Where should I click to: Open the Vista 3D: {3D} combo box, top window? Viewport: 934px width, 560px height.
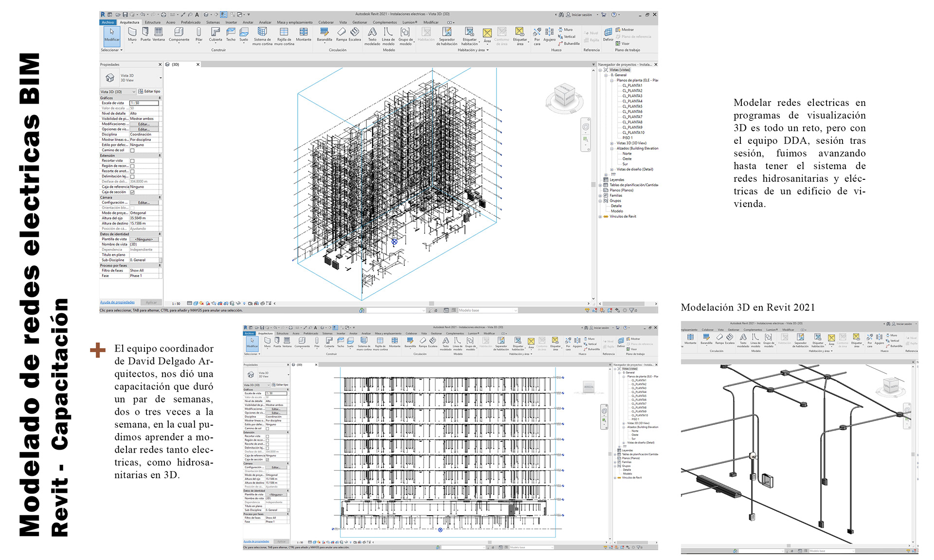[x=118, y=91]
